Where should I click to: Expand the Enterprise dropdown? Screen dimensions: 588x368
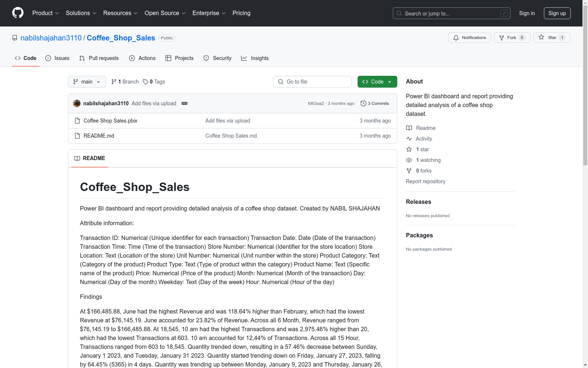pyautogui.click(x=209, y=13)
